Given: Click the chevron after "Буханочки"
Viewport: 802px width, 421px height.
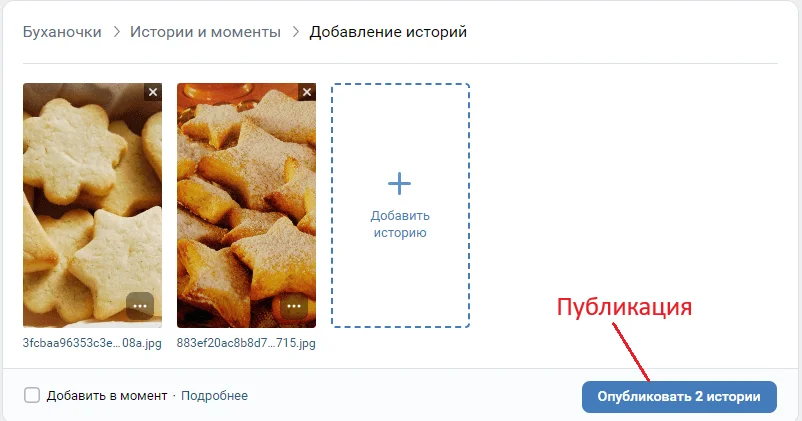Looking at the screenshot, I should (116, 32).
